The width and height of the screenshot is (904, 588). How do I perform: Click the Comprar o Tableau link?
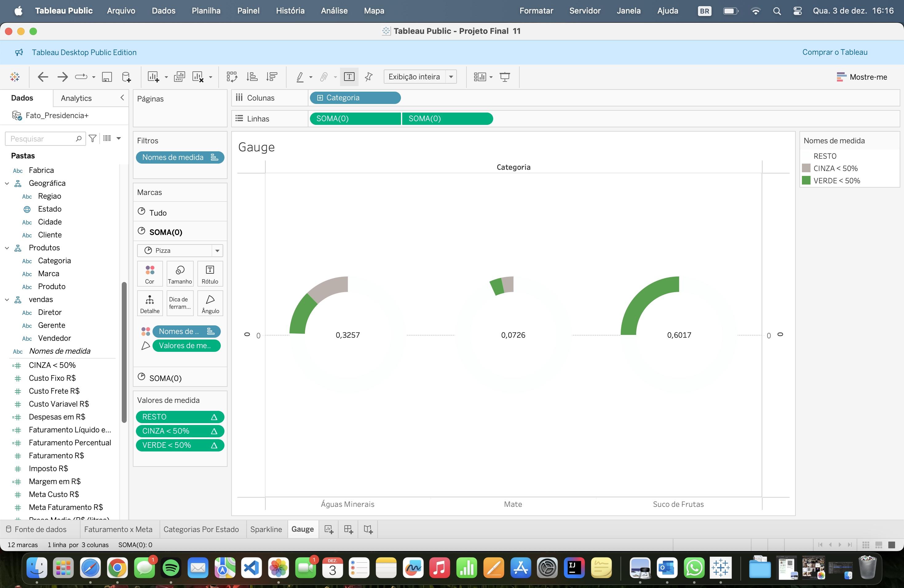tap(835, 52)
